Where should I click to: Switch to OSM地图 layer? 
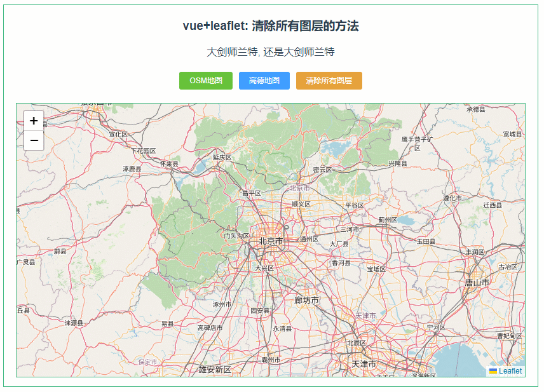click(206, 81)
